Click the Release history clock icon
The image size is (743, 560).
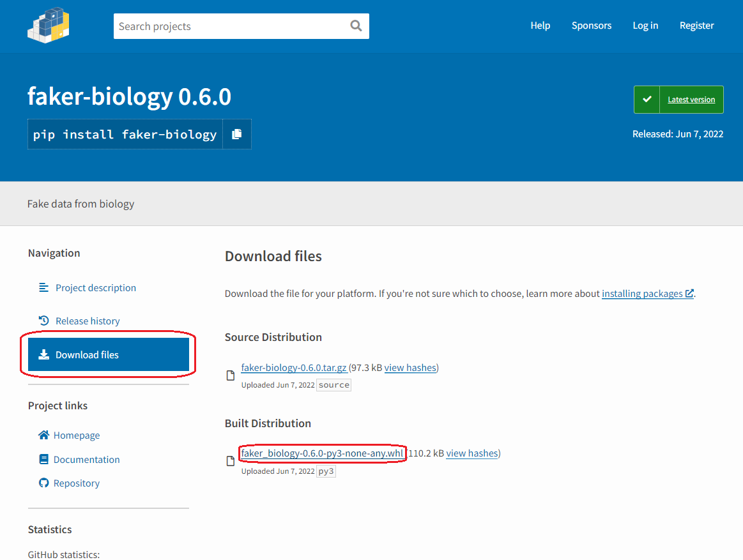coord(44,320)
